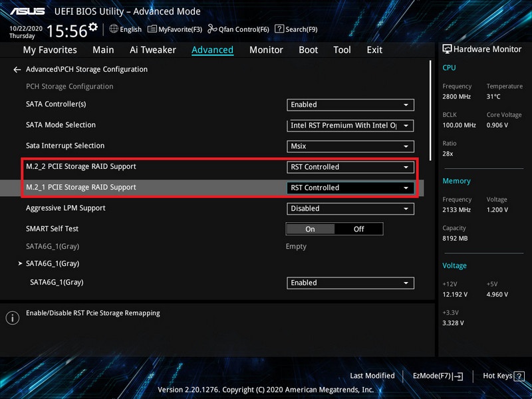The width and height of the screenshot is (532, 399).
Task: Click the 8192 MB capacity value
Action: coord(455,239)
